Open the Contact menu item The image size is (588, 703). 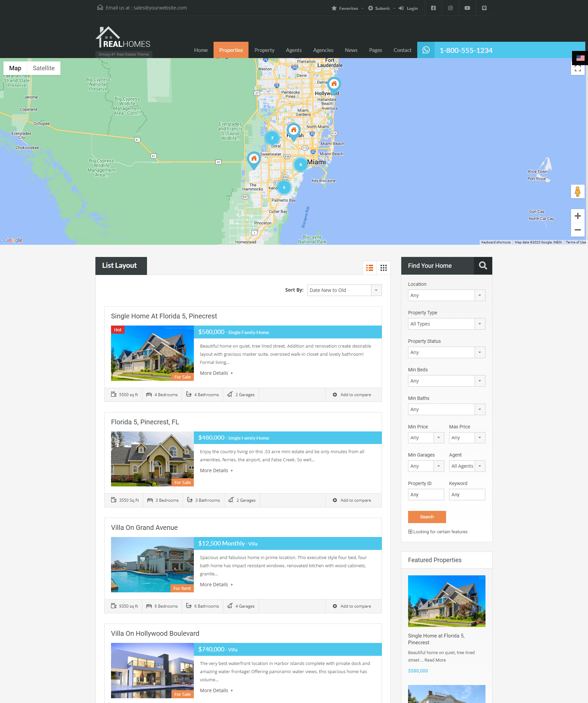pyautogui.click(x=402, y=50)
